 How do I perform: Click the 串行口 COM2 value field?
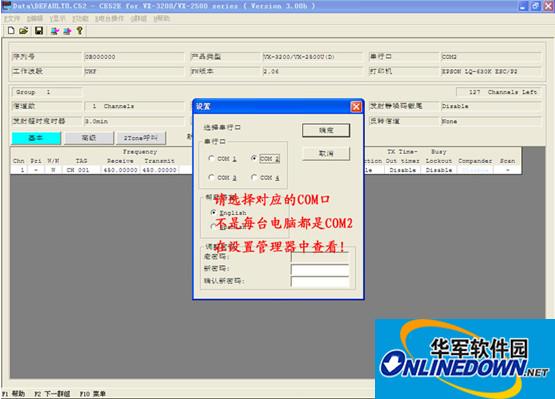[491, 57]
